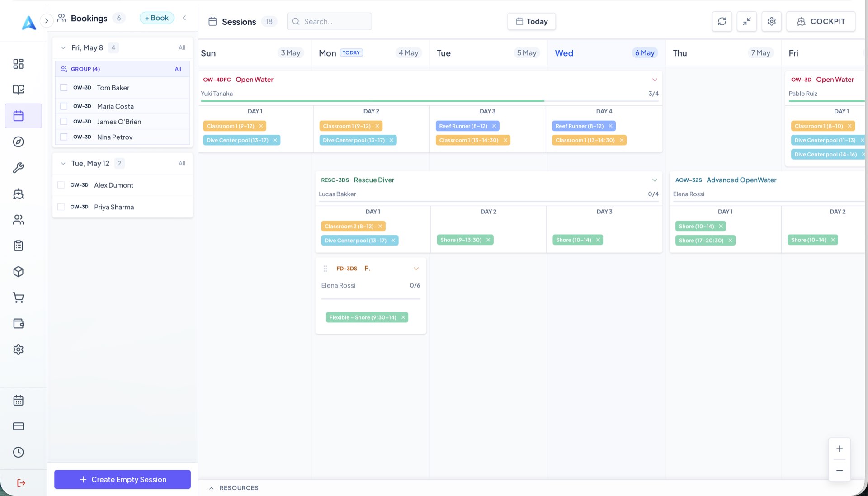Check the Priya Sharma booking checkbox
868x496 pixels.
point(61,207)
